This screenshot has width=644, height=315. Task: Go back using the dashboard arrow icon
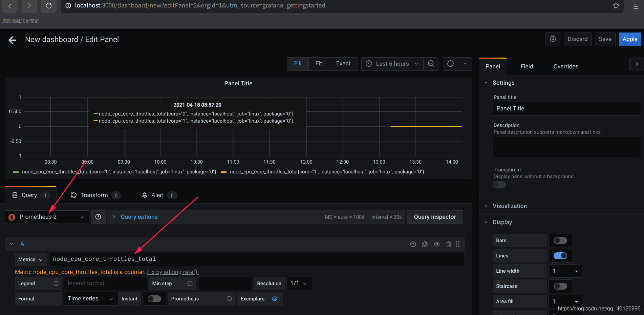(12, 40)
